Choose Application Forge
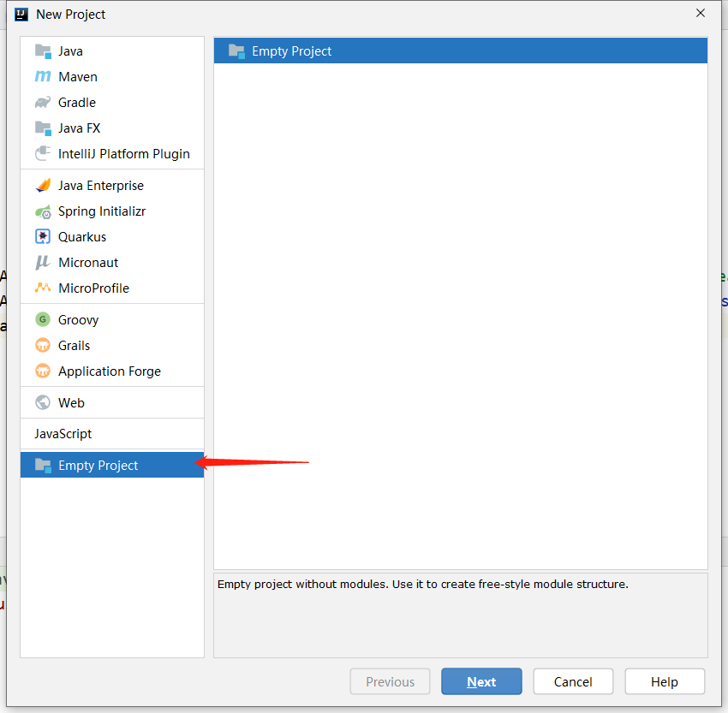 click(112, 371)
